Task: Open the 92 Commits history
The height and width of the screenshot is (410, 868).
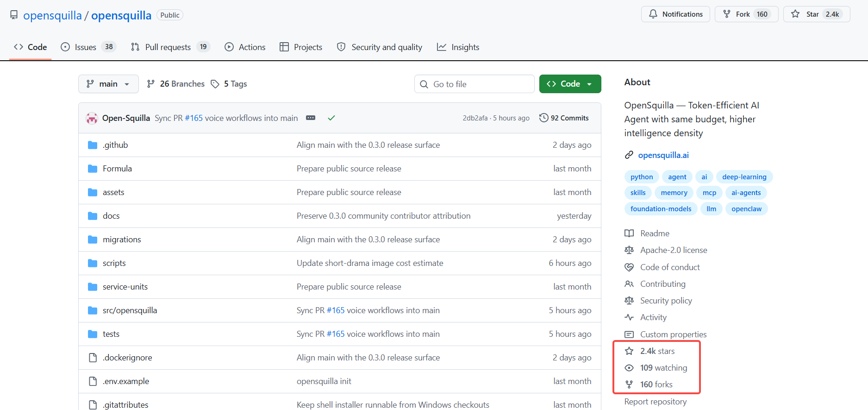Action: tap(564, 118)
